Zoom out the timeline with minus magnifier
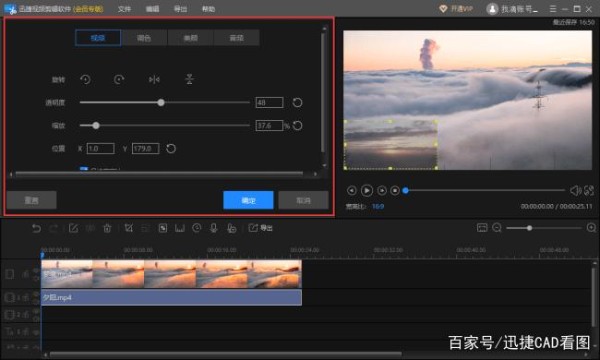600x360 pixels. 497,228
